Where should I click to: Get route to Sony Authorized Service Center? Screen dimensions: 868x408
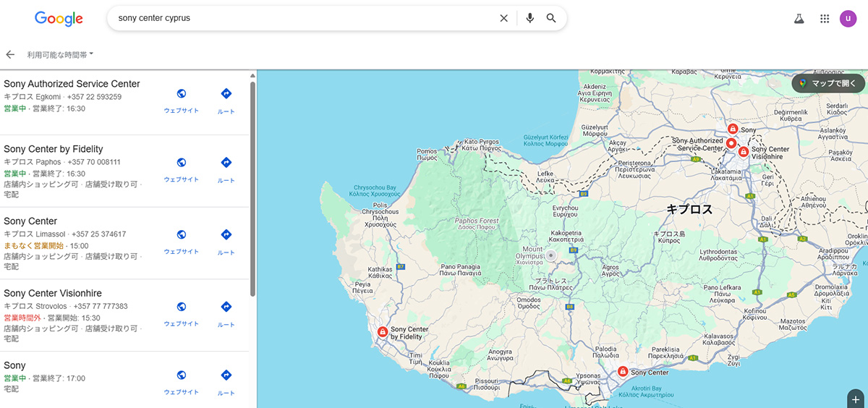tap(226, 101)
